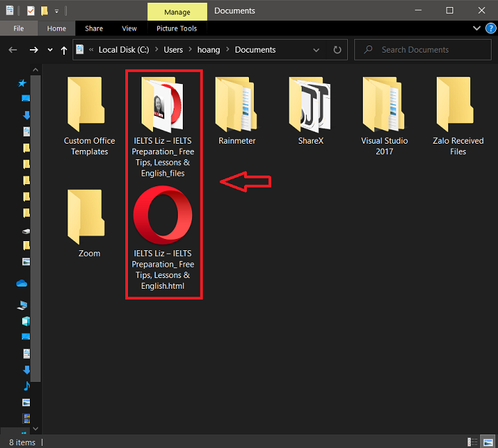This screenshot has height=448, width=498.
Task: Switch to Details view in status bar
Action: pyautogui.click(x=472, y=442)
